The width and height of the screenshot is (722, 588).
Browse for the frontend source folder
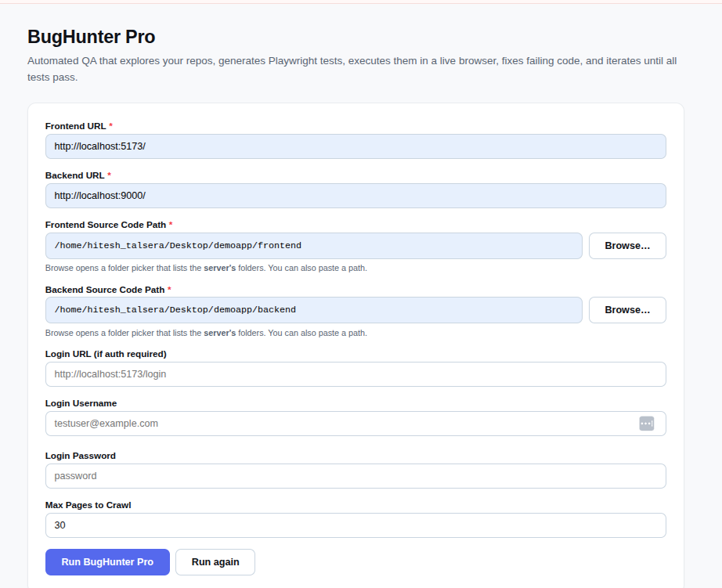pos(627,246)
